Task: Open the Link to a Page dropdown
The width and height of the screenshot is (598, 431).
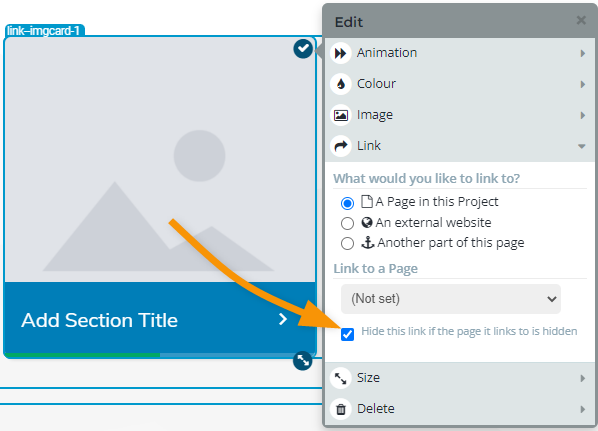Action: pos(451,299)
